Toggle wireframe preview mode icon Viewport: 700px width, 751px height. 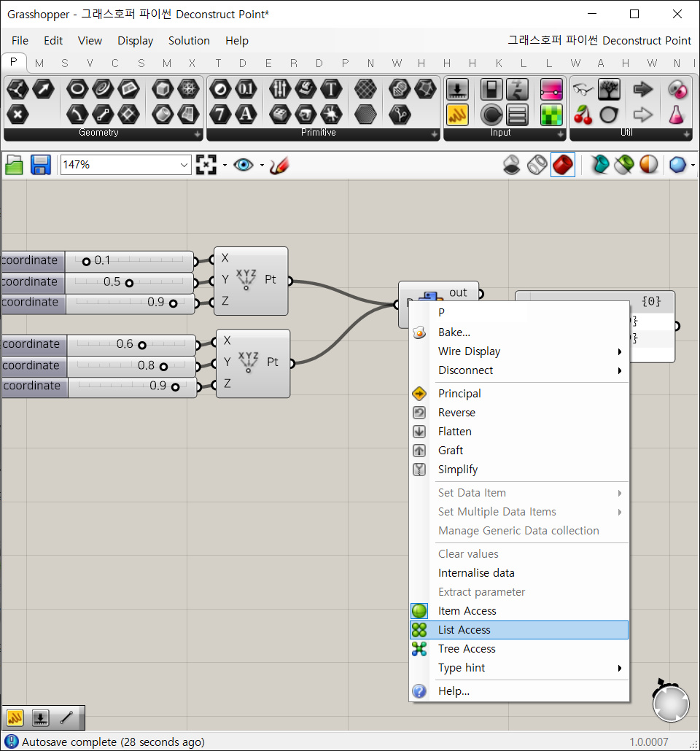pos(537,166)
